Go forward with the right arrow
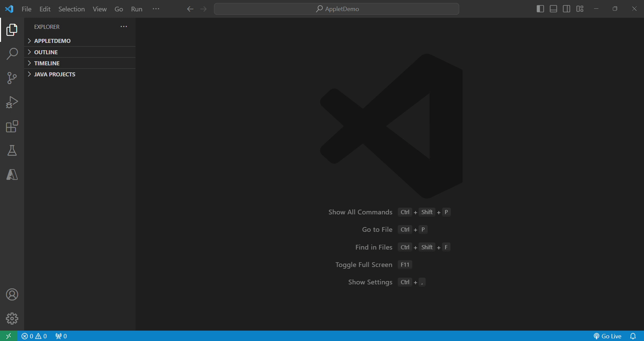Screen dimensions: 644x341 (x=204, y=9)
